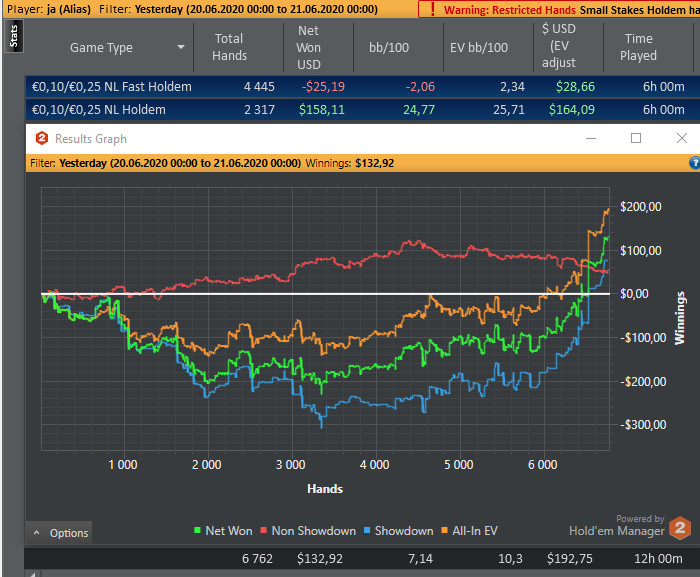Click the 3 000 hands x-axis tick
Image resolution: width=700 pixels, height=577 pixels.
coord(290,464)
